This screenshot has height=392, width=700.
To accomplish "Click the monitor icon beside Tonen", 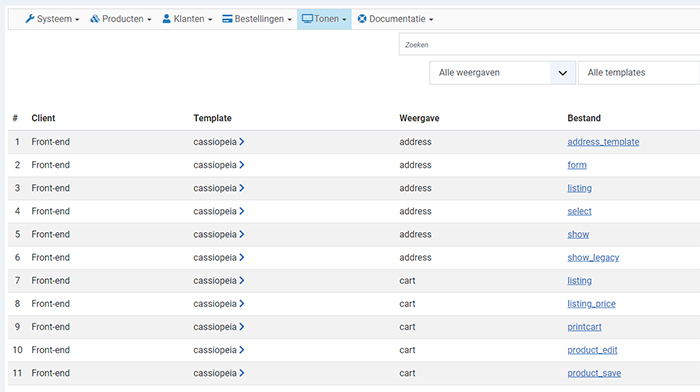I will pos(307,19).
